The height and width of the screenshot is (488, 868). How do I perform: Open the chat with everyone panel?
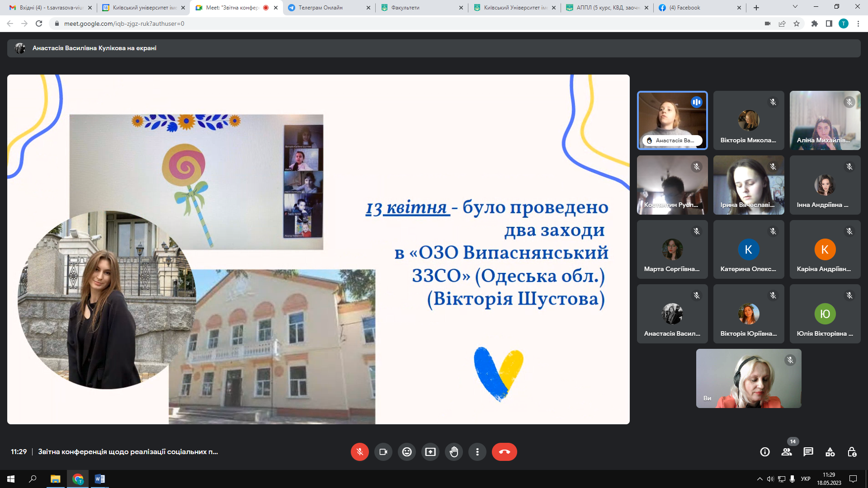[808, 452]
